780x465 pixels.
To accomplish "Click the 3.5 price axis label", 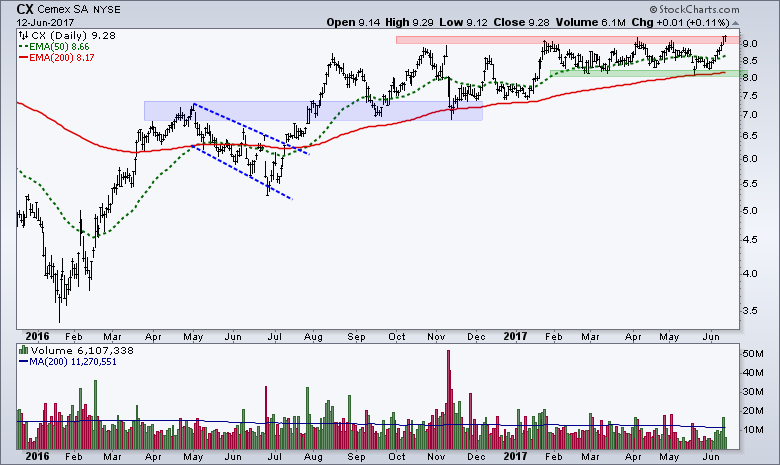I will click(x=750, y=311).
